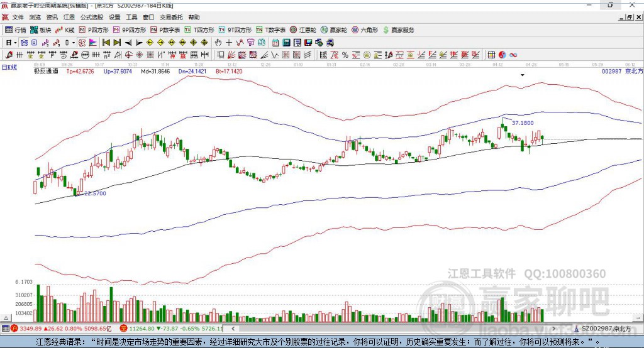The image size is (644, 348).
Task: Open the calculator icon
Action: (x=286, y=43)
